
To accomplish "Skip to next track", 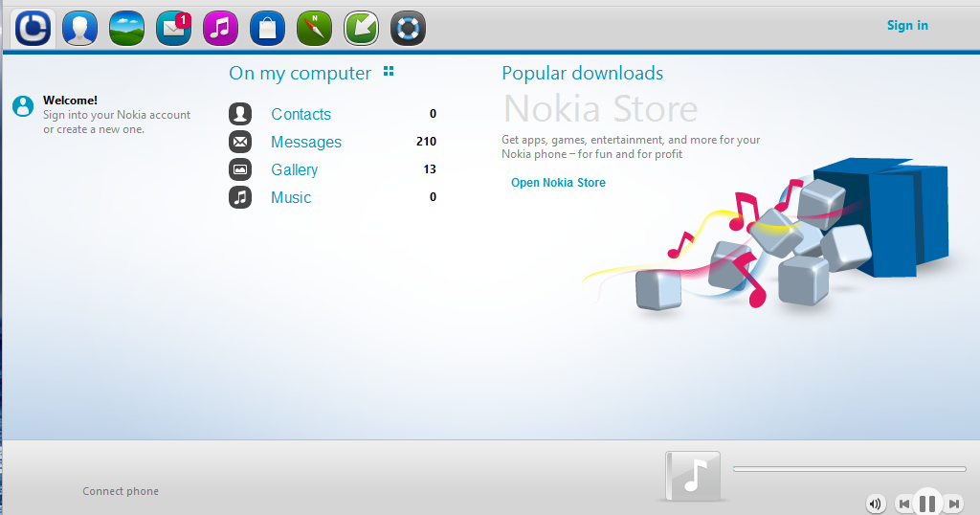I will pyautogui.click(x=953, y=504).
